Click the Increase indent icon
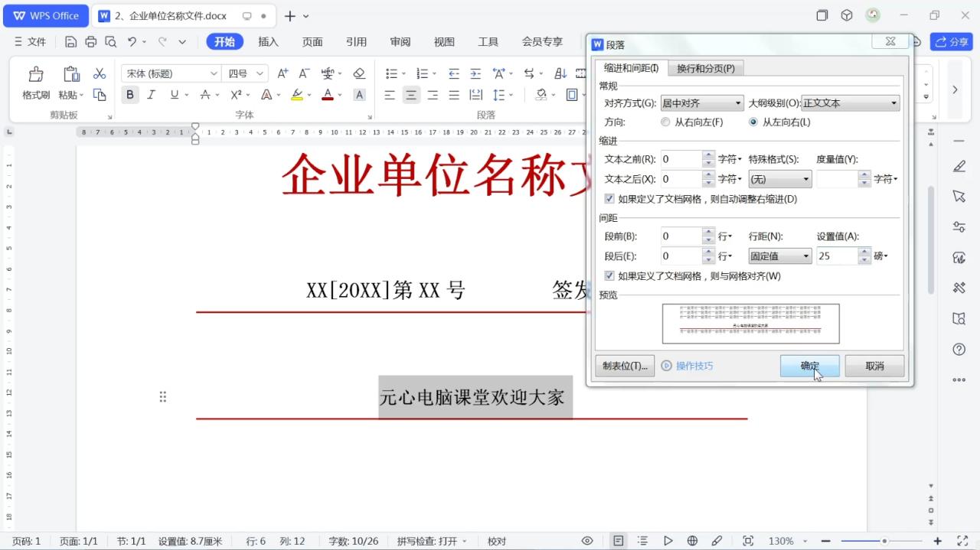The image size is (980, 550). click(475, 73)
